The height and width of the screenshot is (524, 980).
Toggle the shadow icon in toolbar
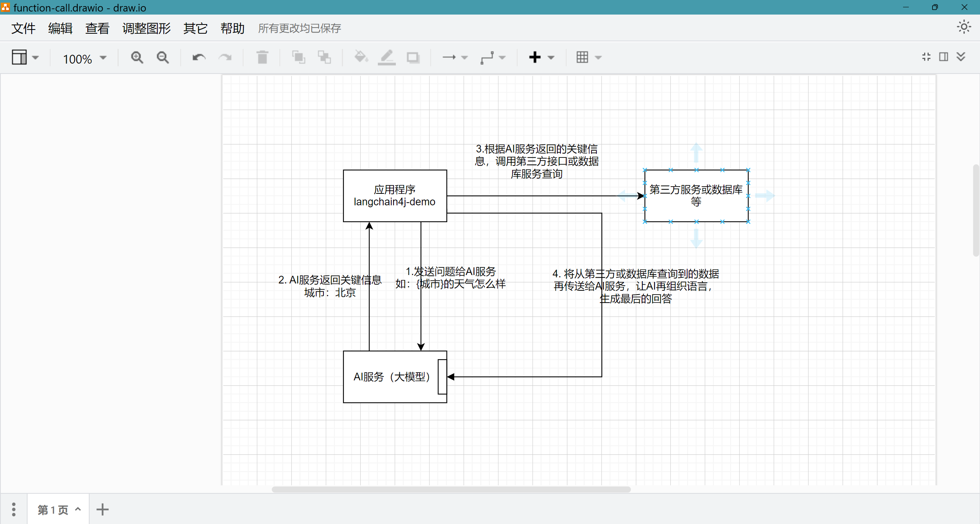click(x=413, y=57)
